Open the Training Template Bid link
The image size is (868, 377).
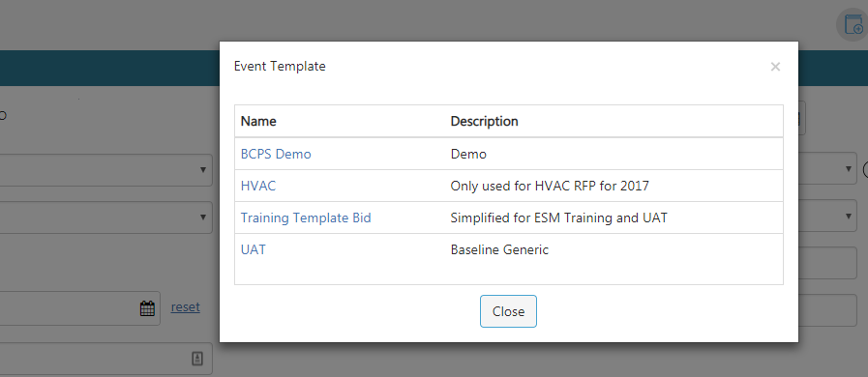(x=306, y=217)
